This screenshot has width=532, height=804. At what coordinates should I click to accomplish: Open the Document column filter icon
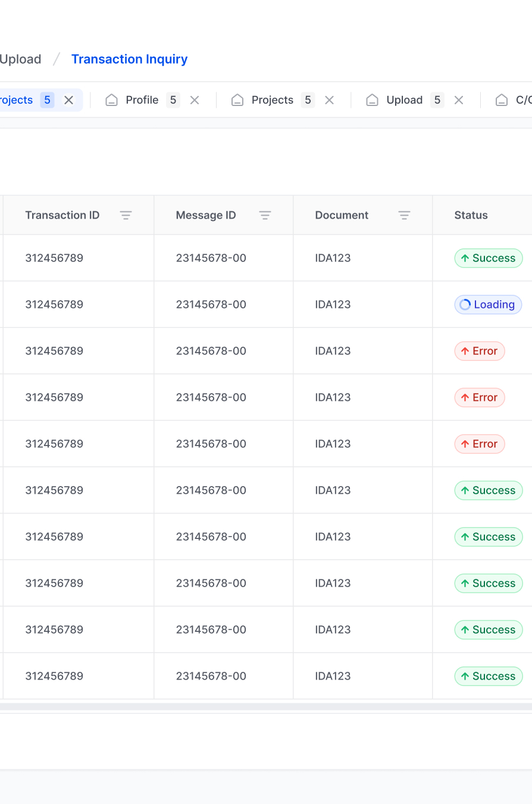404,216
